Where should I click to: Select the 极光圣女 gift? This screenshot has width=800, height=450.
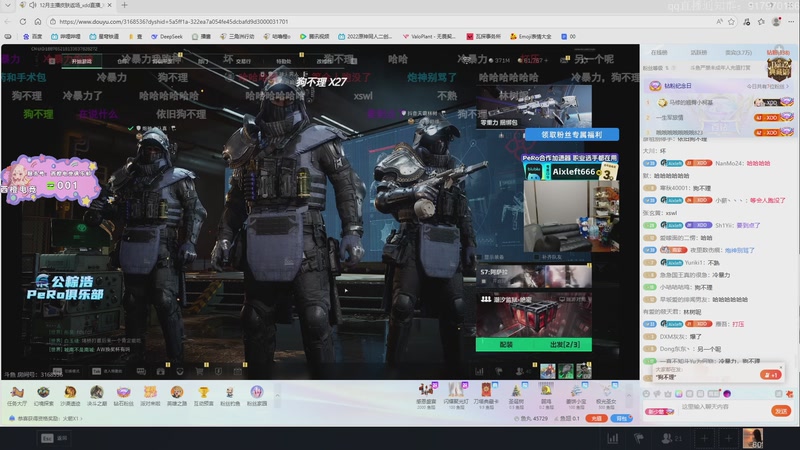606,395
